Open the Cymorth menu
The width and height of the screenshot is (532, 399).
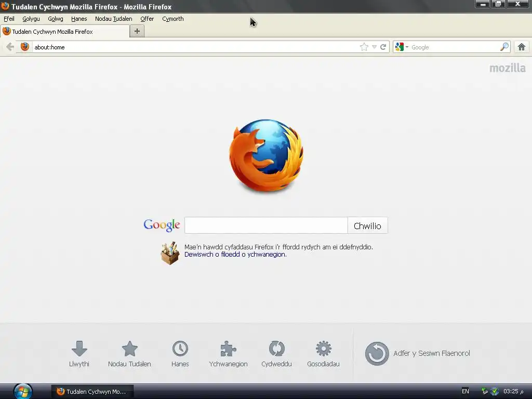tap(172, 19)
